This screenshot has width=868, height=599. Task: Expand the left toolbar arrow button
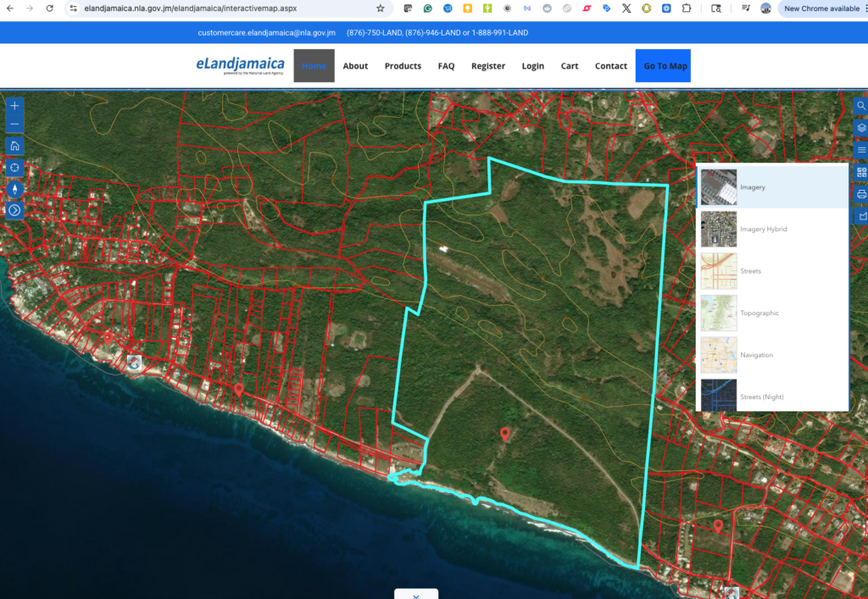tap(14, 210)
